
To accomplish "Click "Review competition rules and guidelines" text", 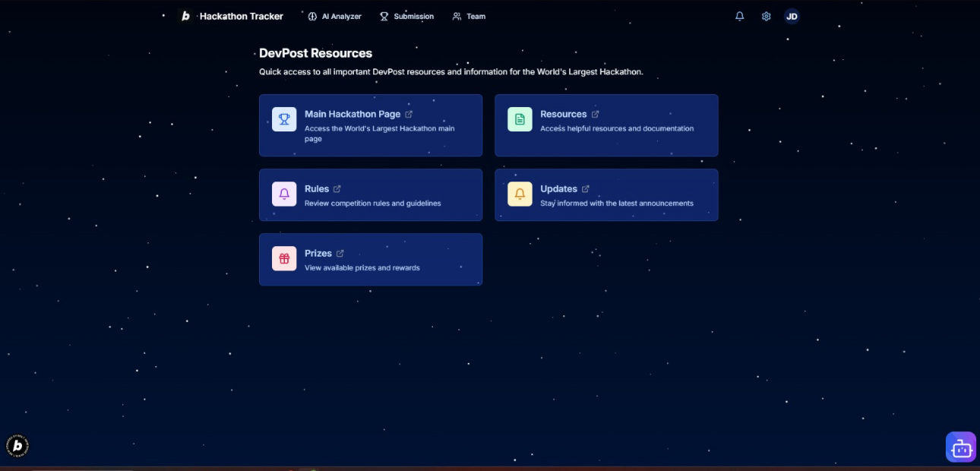I will [x=372, y=203].
